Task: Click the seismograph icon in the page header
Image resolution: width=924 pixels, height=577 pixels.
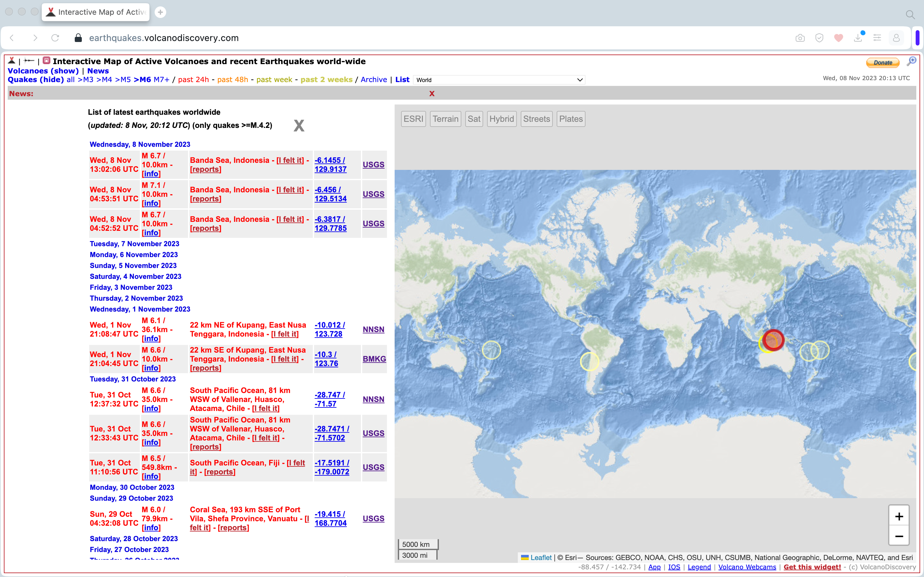Action: coord(29,61)
